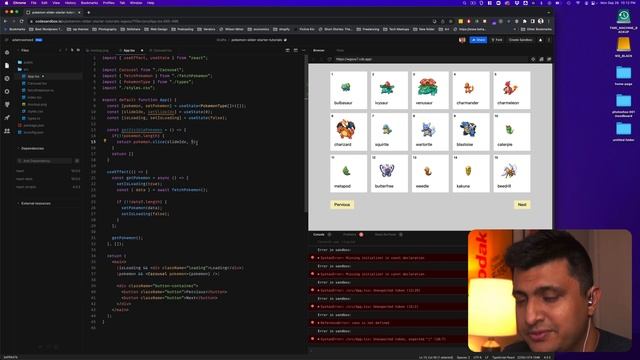Click the red error badge on Problems
Image resolution: width=640 pixels, height=360 pixels.
click(x=361, y=235)
